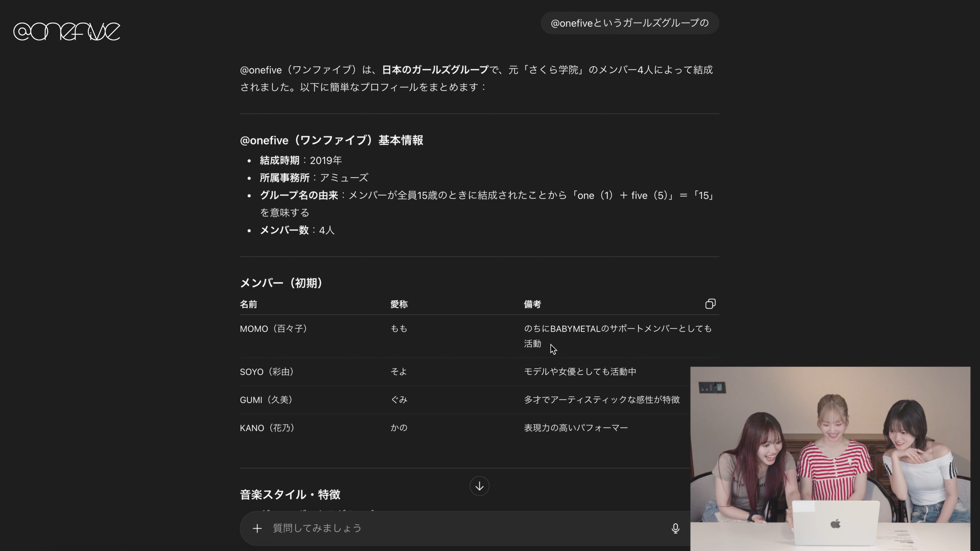
Task: Click the scroll-to-bottom arrow button
Action: pos(479,486)
